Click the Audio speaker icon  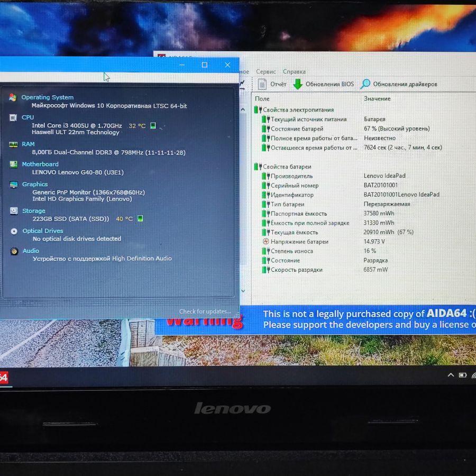tap(14, 251)
